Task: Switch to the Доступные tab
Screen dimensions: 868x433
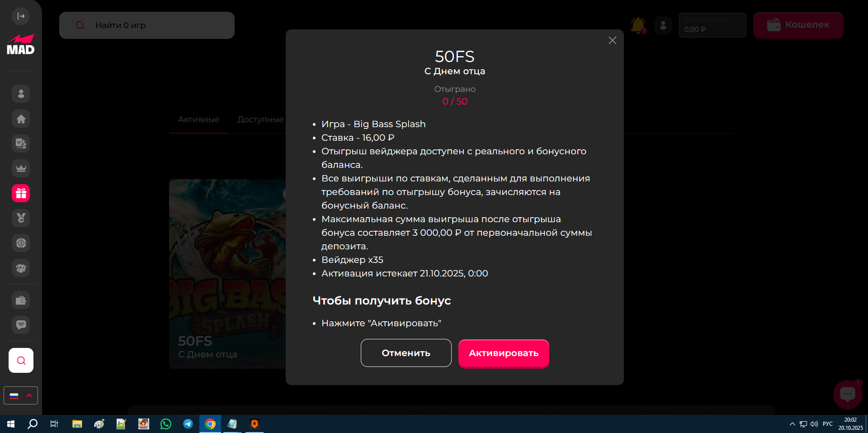Action: click(x=260, y=119)
